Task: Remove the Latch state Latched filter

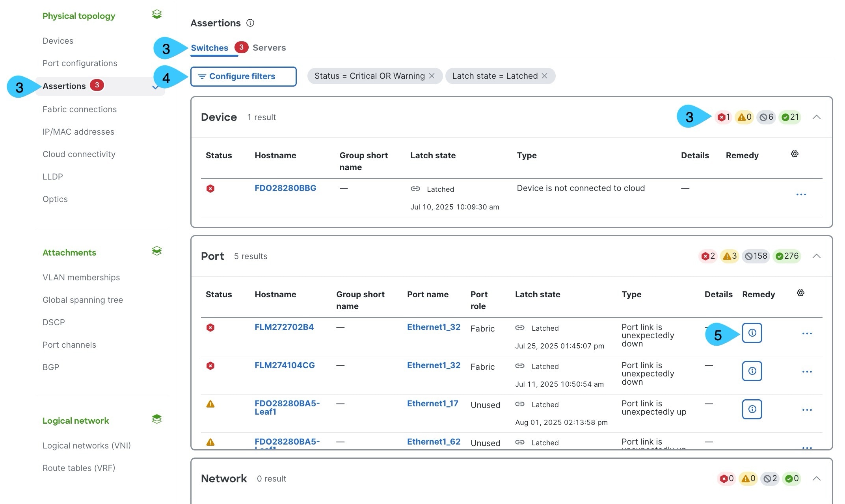Action: point(545,76)
